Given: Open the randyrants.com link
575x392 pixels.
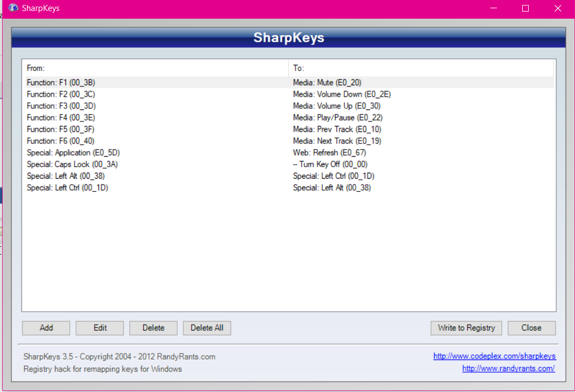Looking at the screenshot, I should [x=508, y=368].
